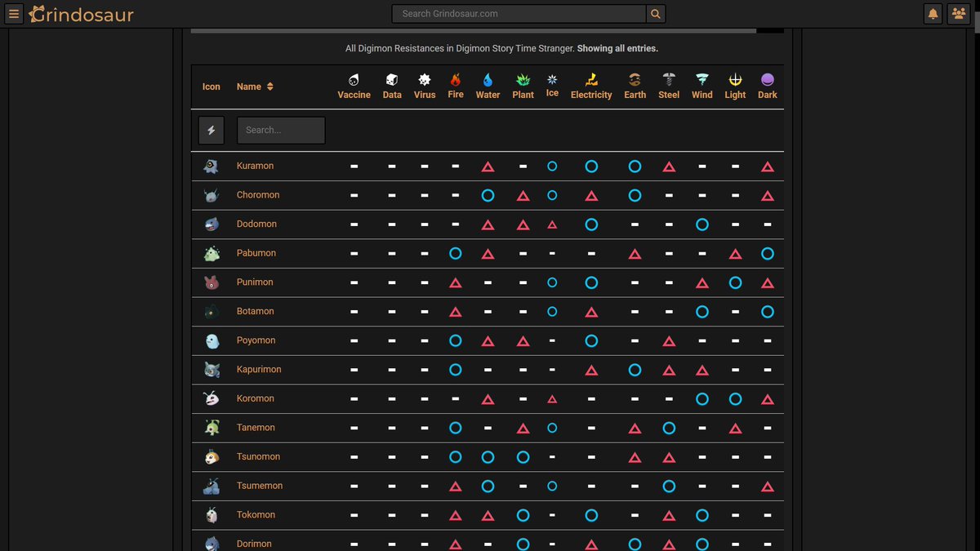Click the Fire element icon
980x551 pixels.
[x=455, y=79]
